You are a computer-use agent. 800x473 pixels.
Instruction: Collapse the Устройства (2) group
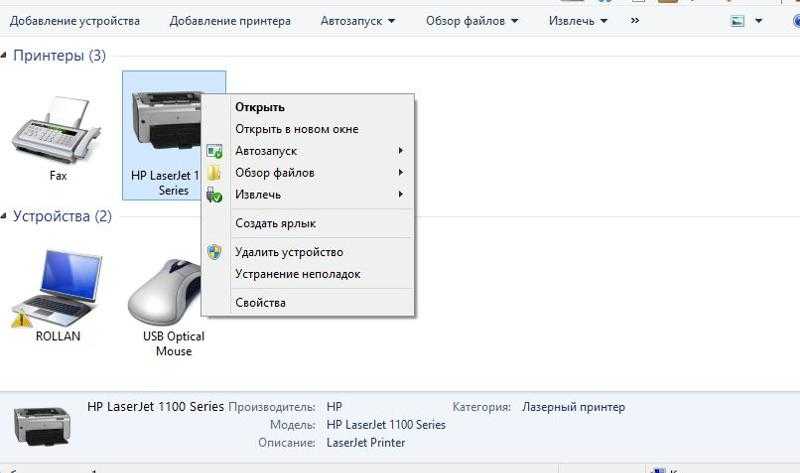[4, 216]
